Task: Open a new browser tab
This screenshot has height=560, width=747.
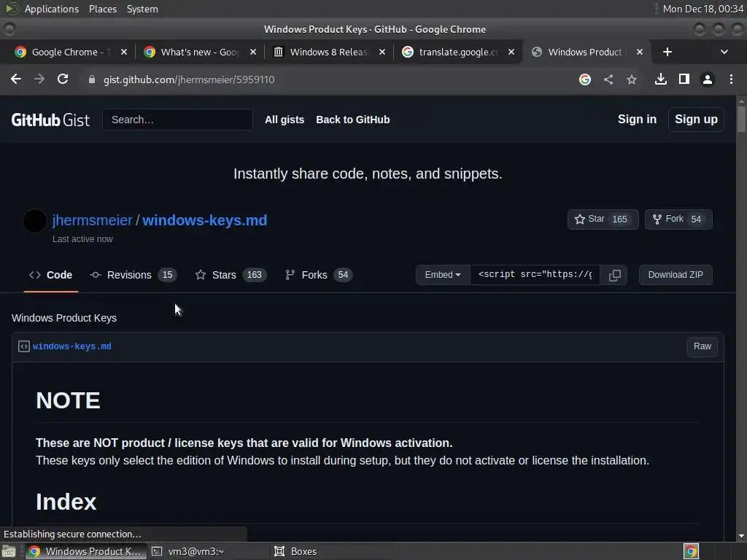Action: (x=667, y=52)
